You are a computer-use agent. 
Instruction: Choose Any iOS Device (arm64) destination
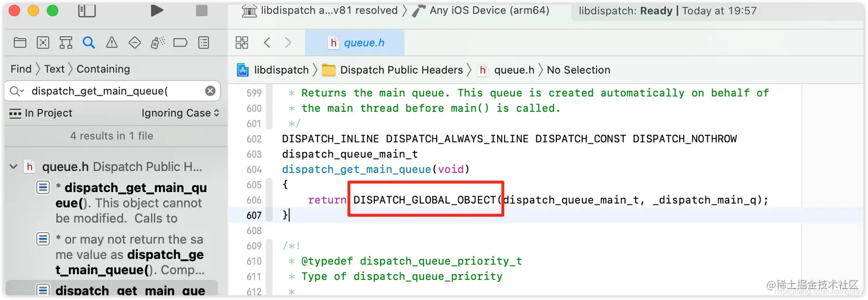point(480,10)
